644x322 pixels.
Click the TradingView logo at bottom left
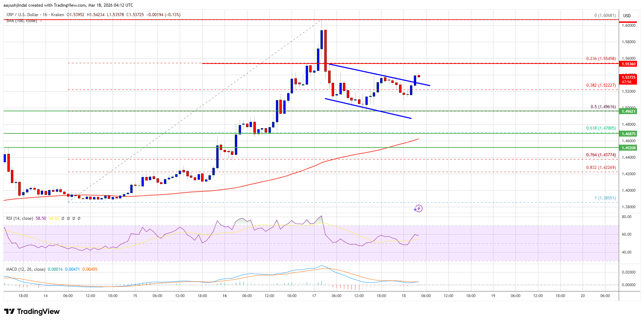(x=32, y=311)
